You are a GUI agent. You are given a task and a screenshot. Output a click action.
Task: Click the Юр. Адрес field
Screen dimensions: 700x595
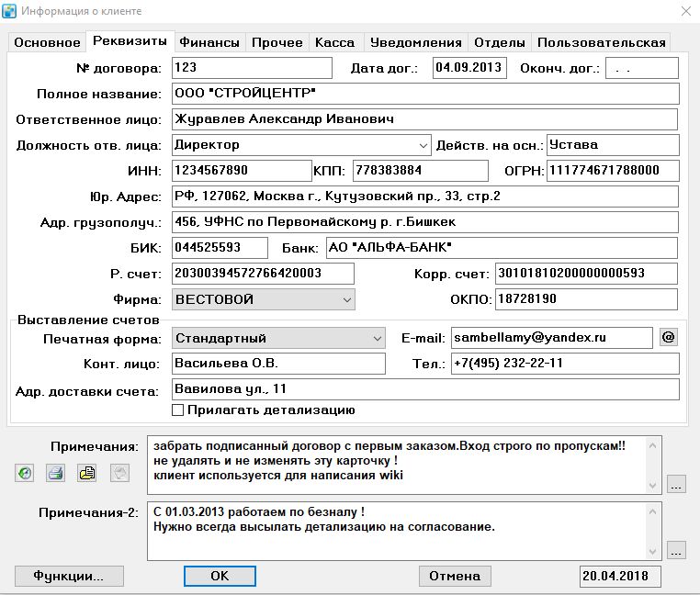425,196
